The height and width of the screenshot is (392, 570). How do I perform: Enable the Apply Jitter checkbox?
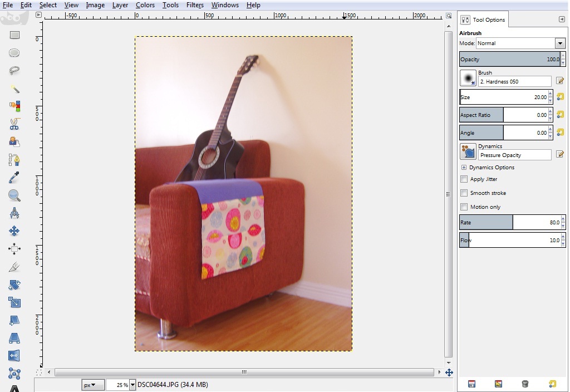(x=464, y=179)
